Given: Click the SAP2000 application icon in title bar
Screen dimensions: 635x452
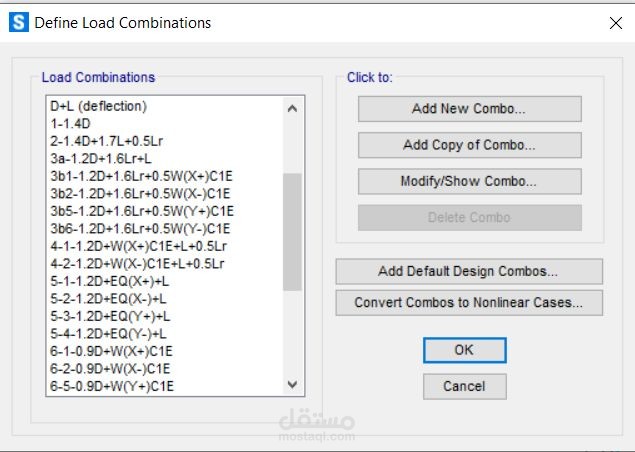Looking at the screenshot, I should 18,22.
